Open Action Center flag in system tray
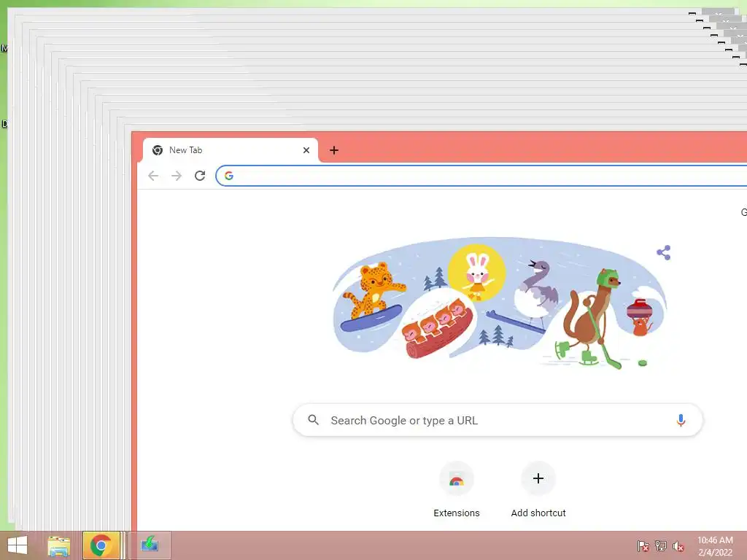Image resolution: width=747 pixels, height=560 pixels. (643, 545)
